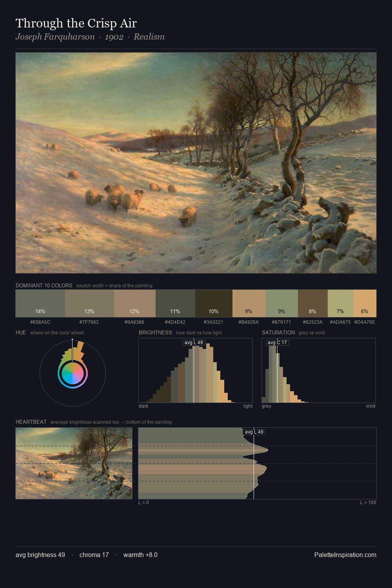Click the 'DOMINANT 10 COLORS' heading
This screenshot has width=392, height=588.
pyautogui.click(x=44, y=285)
